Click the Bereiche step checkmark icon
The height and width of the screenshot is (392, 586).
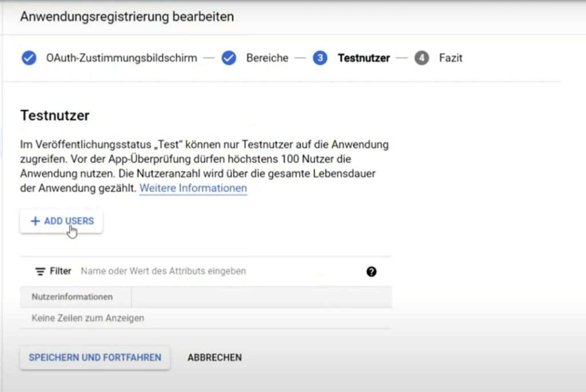coord(229,58)
